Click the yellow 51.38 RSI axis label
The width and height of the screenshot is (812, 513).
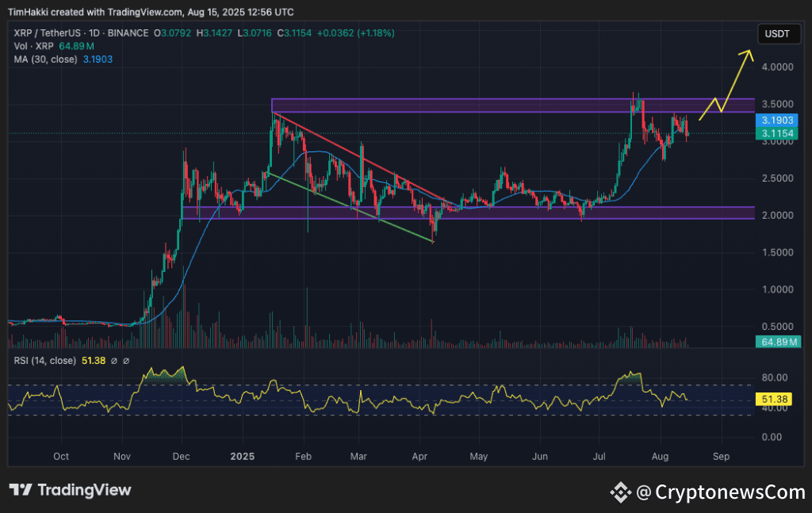pyautogui.click(x=775, y=399)
